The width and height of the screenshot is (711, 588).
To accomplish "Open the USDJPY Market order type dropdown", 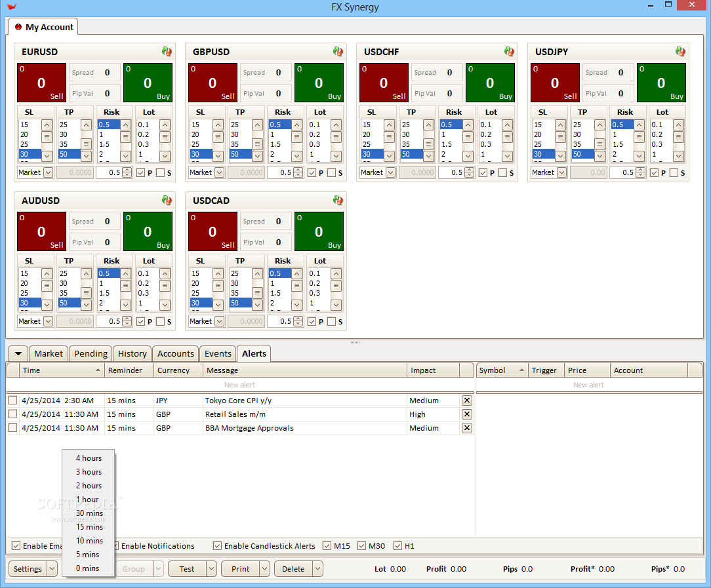I will point(562,172).
